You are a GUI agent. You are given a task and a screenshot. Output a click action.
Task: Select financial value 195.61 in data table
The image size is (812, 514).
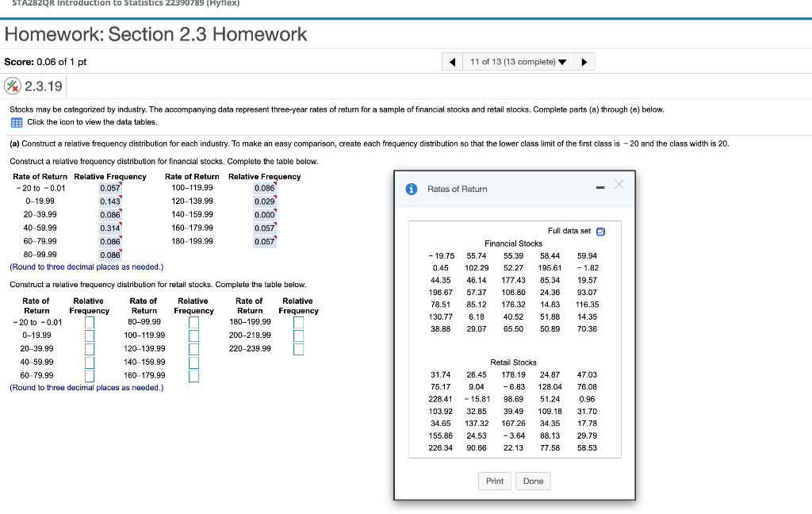tap(550, 268)
